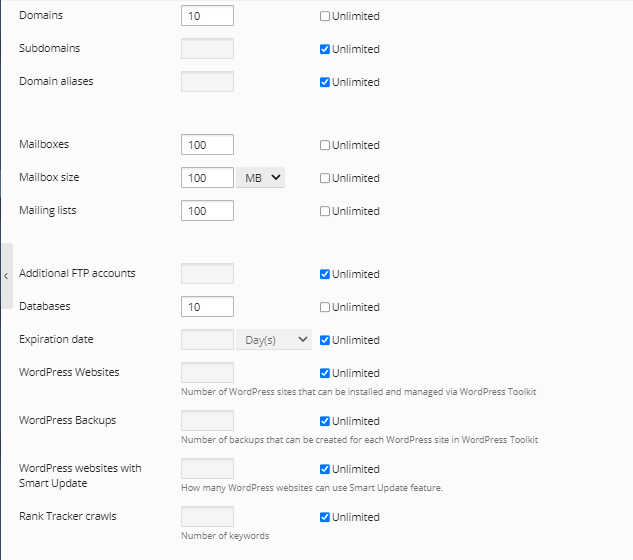Enable Unlimited for Mailing lists
This screenshot has width=633, height=560.
pos(325,211)
